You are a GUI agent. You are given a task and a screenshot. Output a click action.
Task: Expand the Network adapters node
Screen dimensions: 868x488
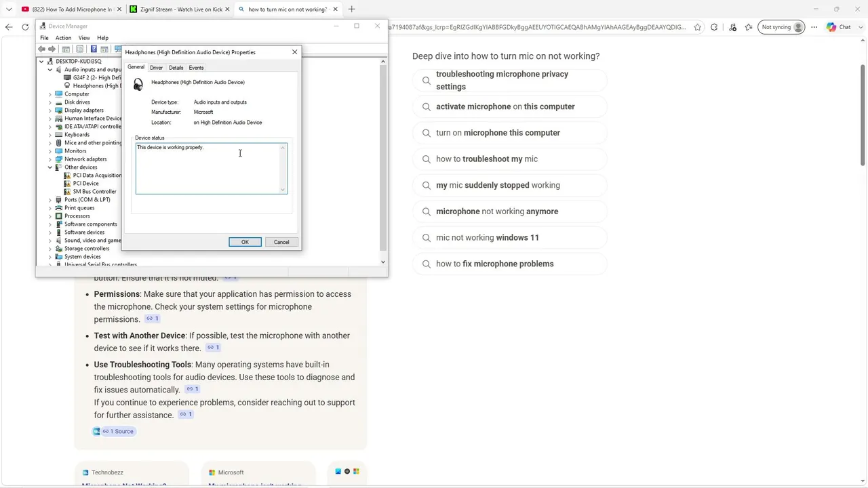(50, 159)
